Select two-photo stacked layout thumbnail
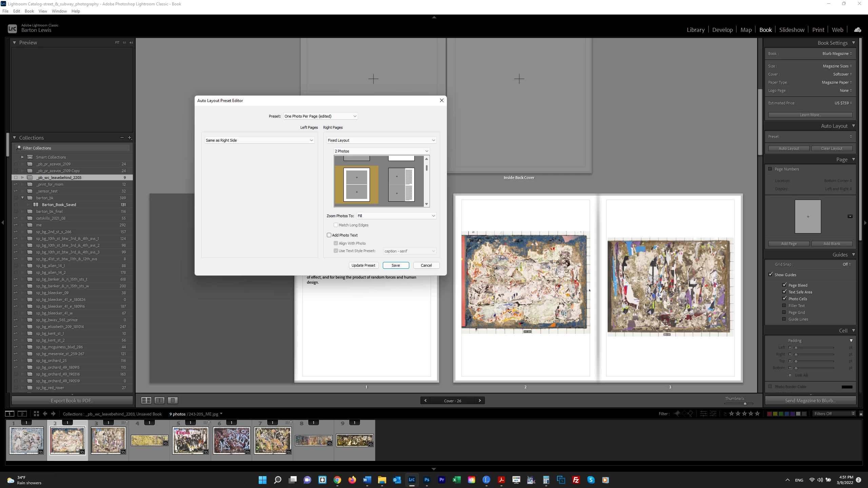Image resolution: width=868 pixels, height=488 pixels. [356, 185]
